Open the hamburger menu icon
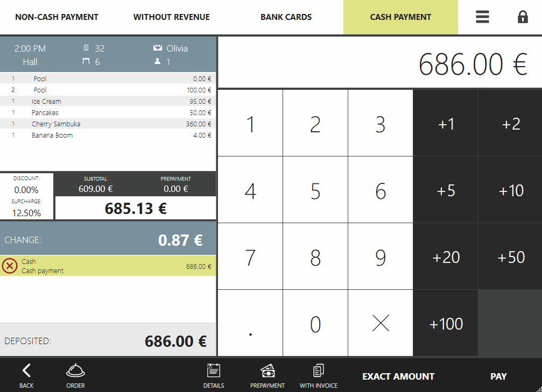542x392 pixels. pos(482,17)
